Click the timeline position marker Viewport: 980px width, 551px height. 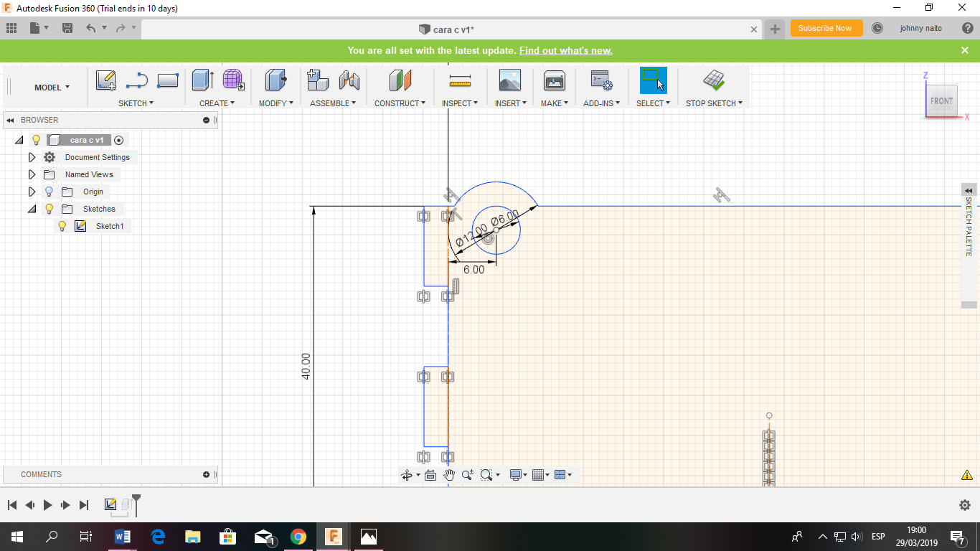[136, 504]
